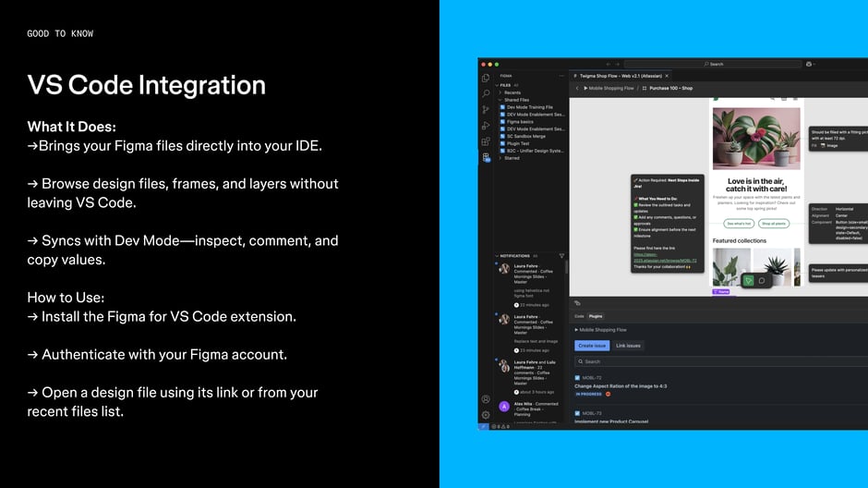Screen dimensions: 868x488
Task: Click the succulent thumbnail in Featured collections
Action: (x=773, y=267)
